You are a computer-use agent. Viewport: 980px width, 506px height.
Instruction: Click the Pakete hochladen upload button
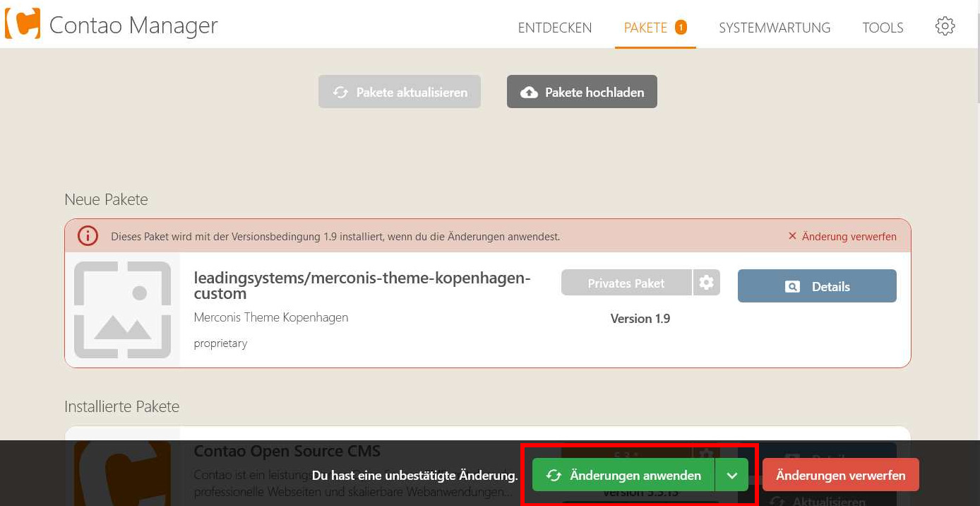point(582,92)
